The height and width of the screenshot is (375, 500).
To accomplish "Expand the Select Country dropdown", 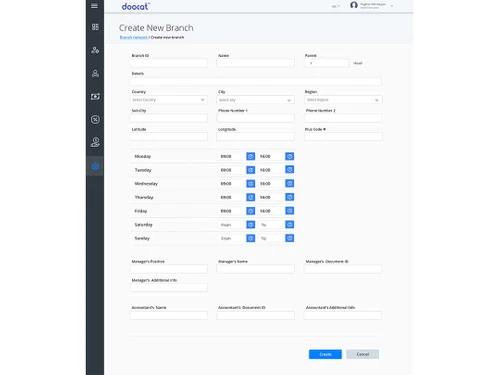I will 169,100.
